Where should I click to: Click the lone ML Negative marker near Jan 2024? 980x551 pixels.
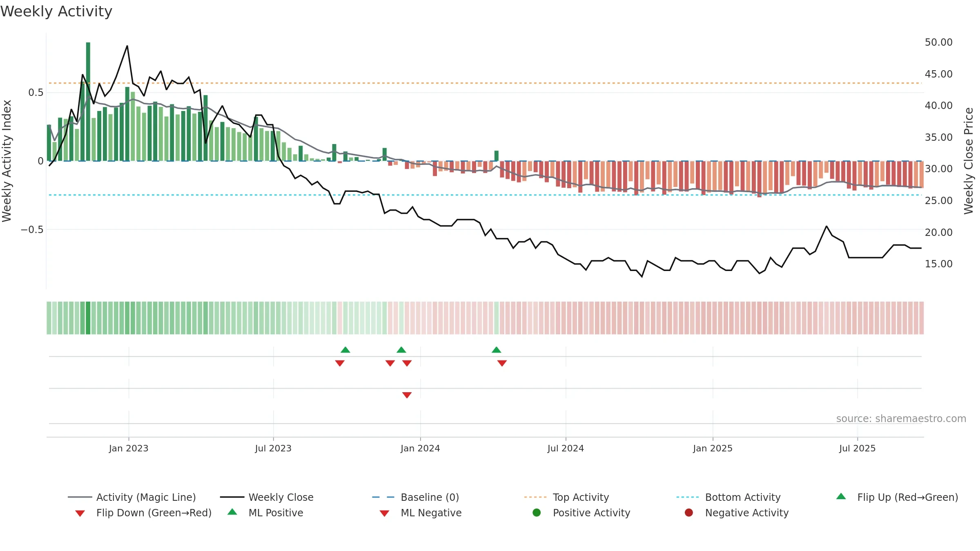click(x=407, y=395)
